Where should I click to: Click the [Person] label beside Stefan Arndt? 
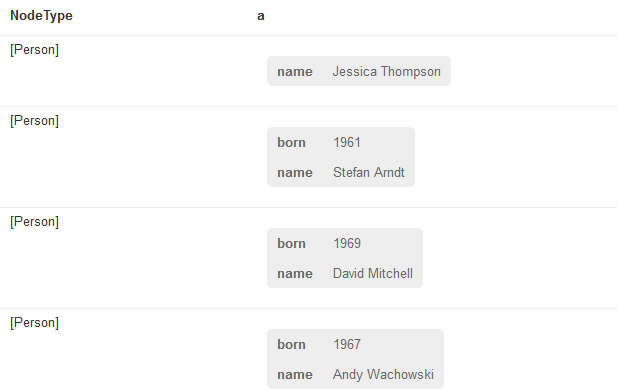click(35, 121)
